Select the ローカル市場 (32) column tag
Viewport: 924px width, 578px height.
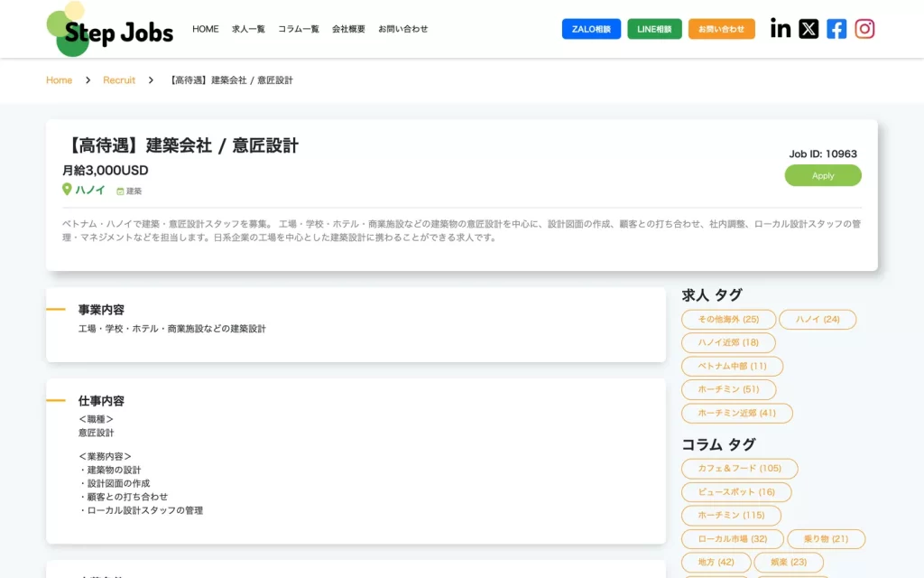(x=733, y=539)
